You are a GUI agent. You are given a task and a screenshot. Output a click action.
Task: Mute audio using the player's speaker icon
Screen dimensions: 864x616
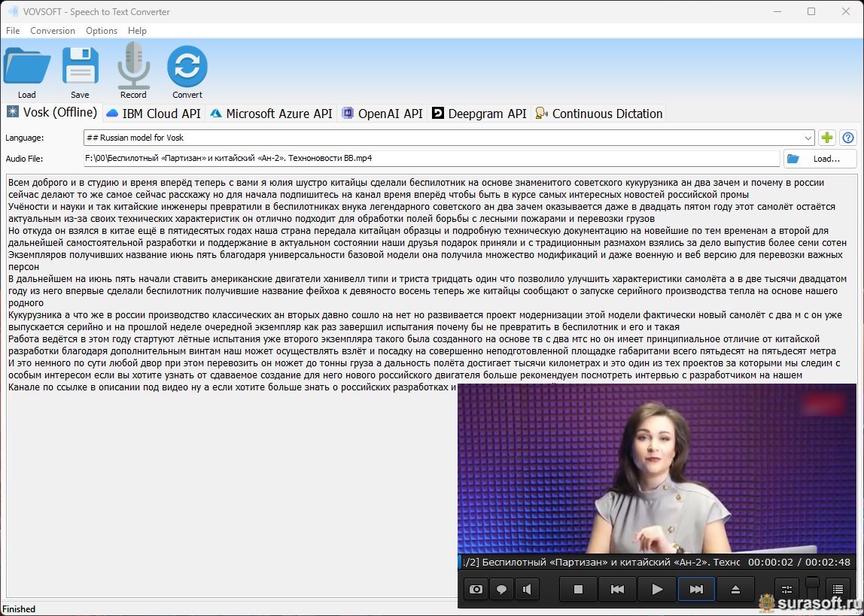pos(528,590)
